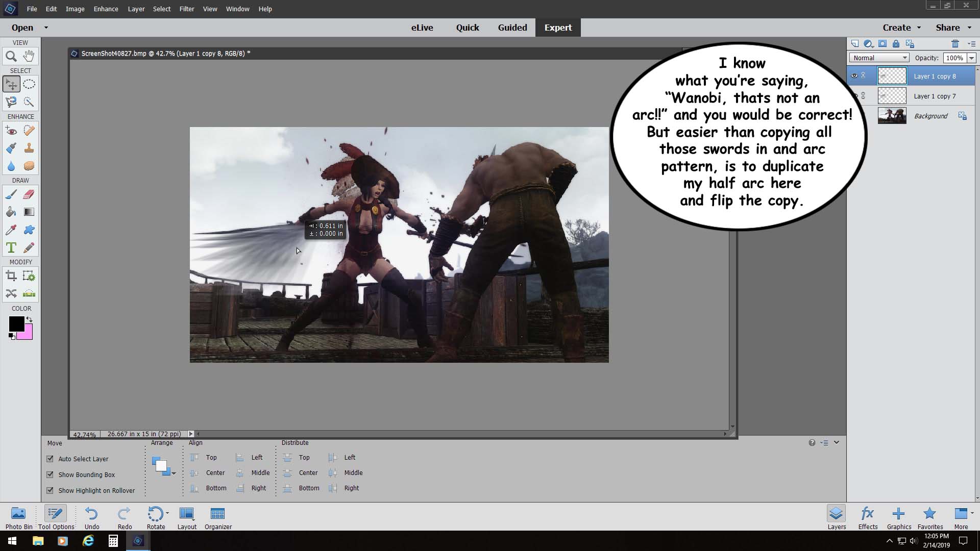Select the Recompose tool
Screen dimensions: 980x551
point(29,276)
